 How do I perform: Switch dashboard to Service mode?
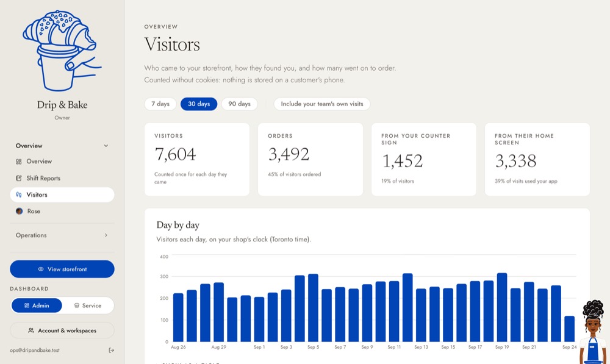tap(88, 305)
